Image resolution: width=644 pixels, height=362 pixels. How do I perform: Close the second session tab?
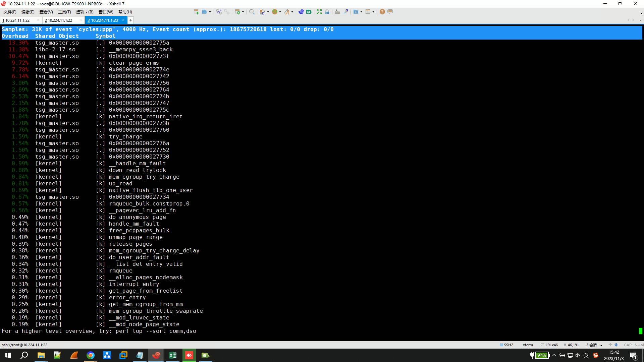click(x=80, y=20)
